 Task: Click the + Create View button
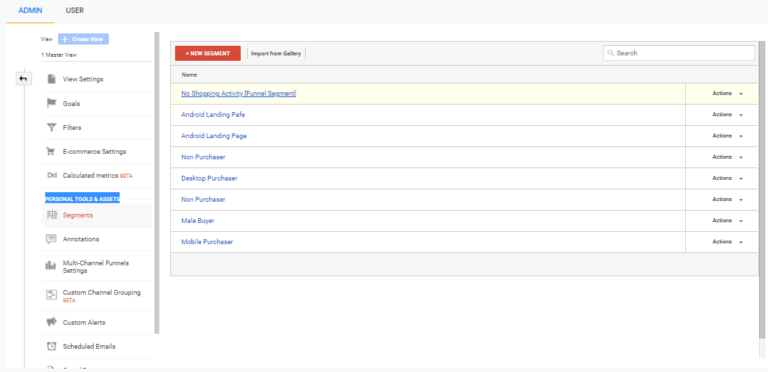(83, 39)
